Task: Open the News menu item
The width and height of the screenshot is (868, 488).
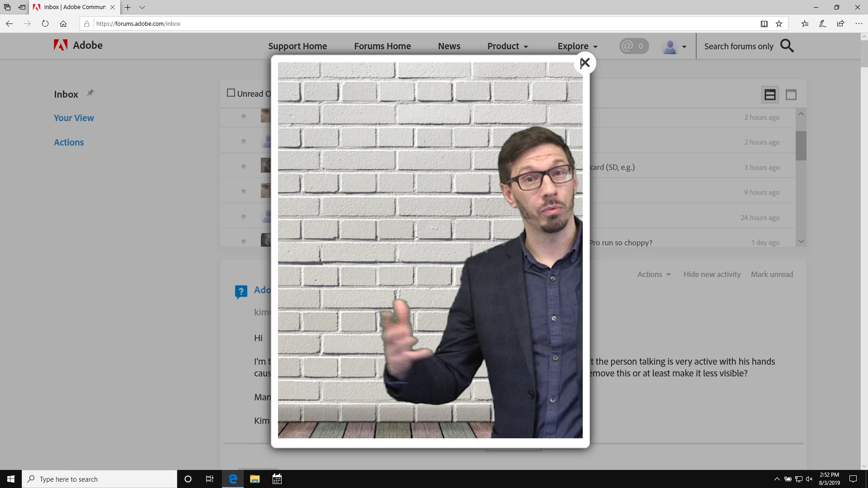Action: pyautogui.click(x=449, y=46)
